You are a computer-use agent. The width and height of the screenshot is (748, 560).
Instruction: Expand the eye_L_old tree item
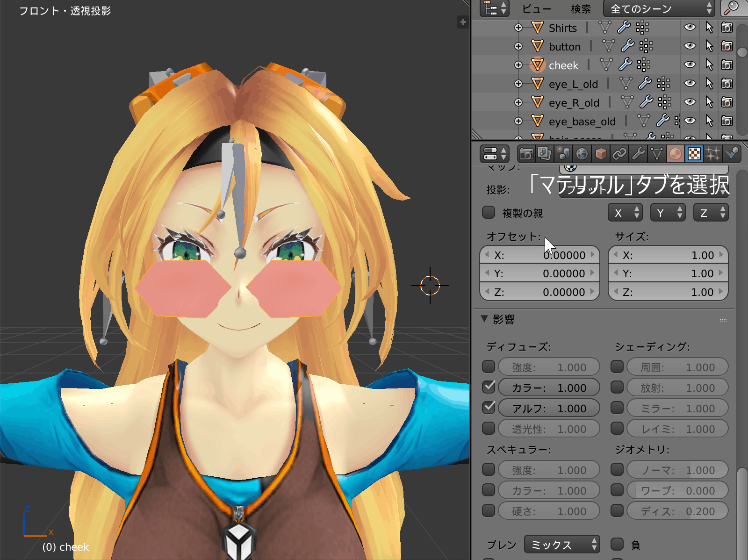point(518,84)
